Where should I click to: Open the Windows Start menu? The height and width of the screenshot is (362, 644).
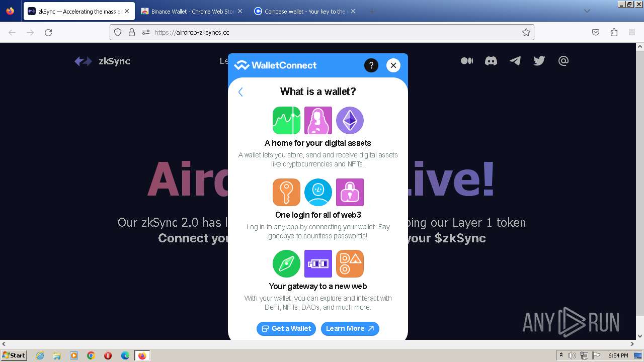click(x=14, y=355)
